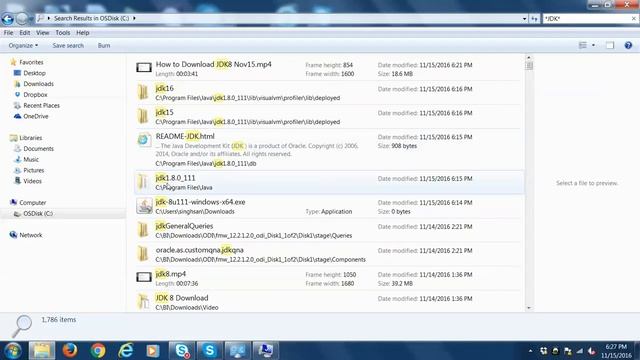Screen dimensions: 640x360
Task: Select Libraries in the navigation pane
Action: pyautogui.click(x=26, y=138)
